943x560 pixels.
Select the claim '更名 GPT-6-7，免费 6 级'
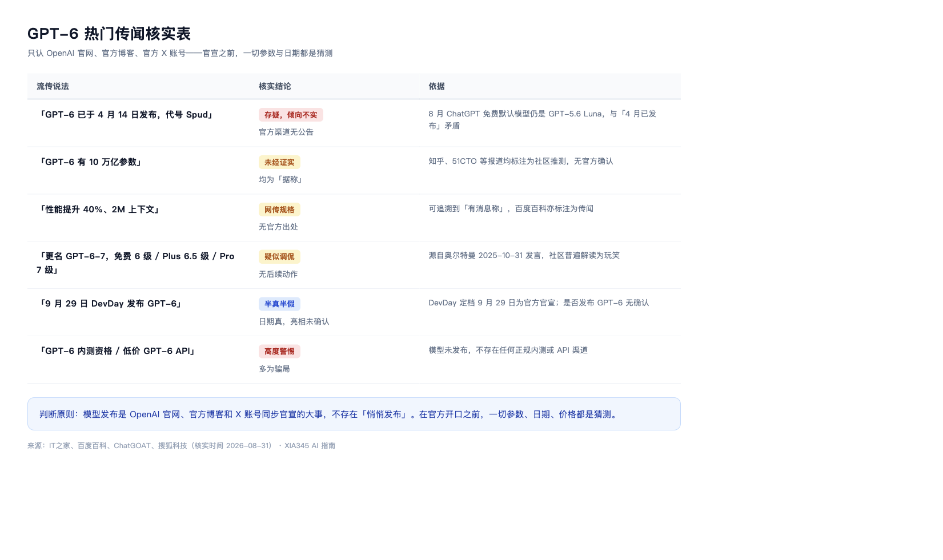(x=136, y=263)
